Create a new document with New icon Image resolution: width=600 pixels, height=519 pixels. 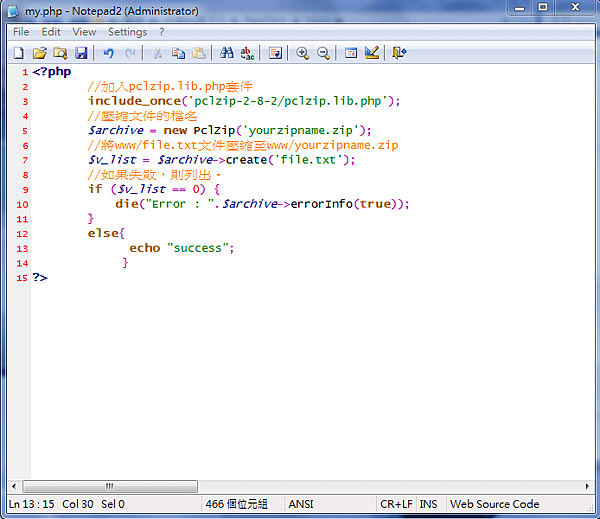pos(18,53)
